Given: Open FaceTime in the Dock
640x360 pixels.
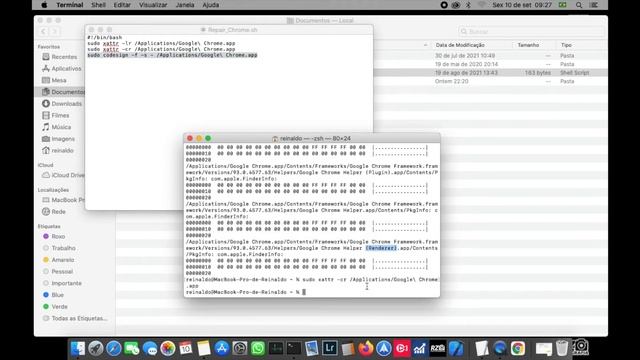Looking at the screenshot, I should [x=131, y=349].
